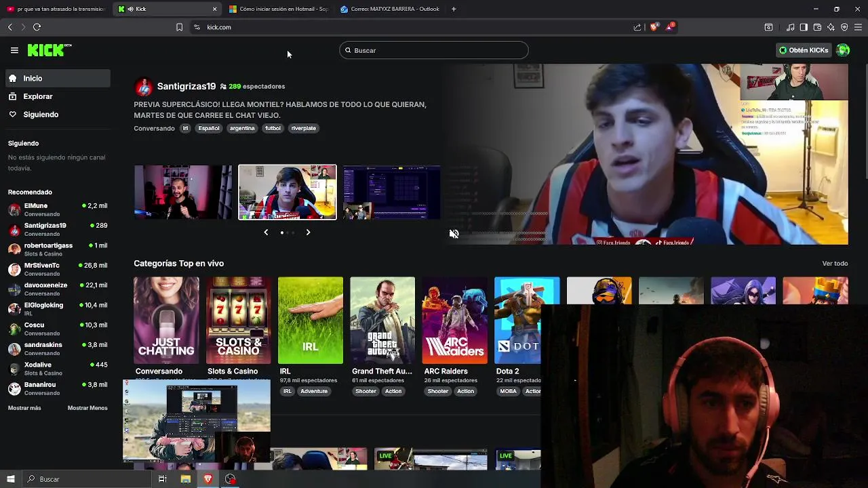Select Inicio in the sidebar

[x=58, y=79]
